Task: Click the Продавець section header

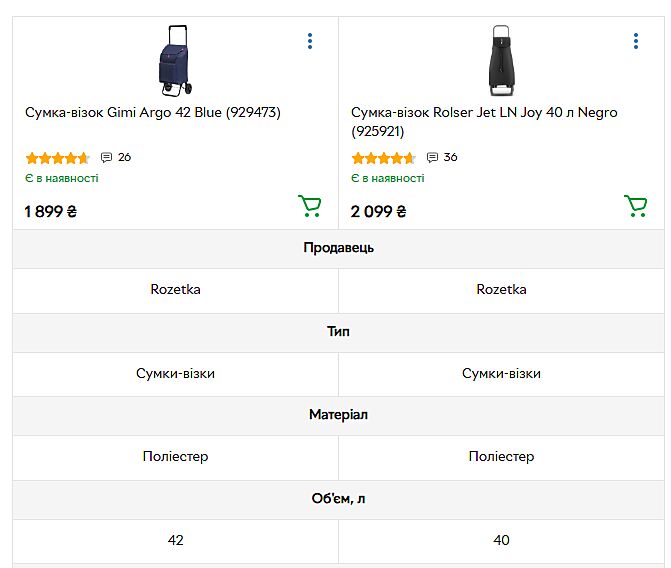Action: 339,248
